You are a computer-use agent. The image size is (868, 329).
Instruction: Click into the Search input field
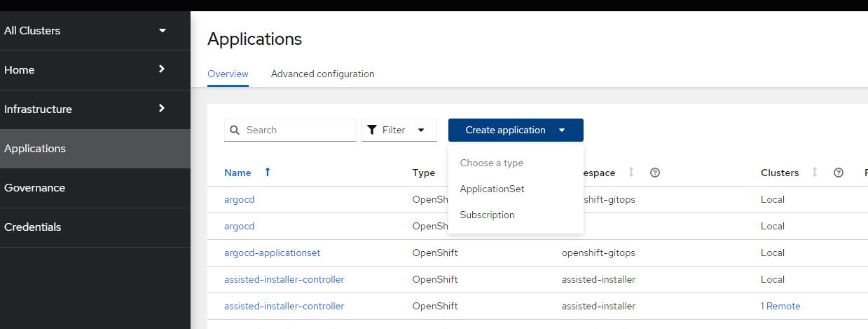tap(298, 130)
